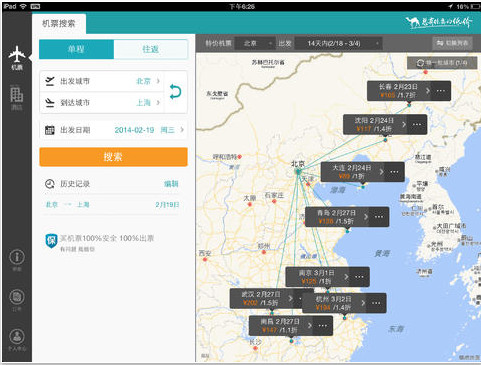The width and height of the screenshot is (481, 365).
Task: Select the 机票搜索 tab
Action: pos(59,24)
